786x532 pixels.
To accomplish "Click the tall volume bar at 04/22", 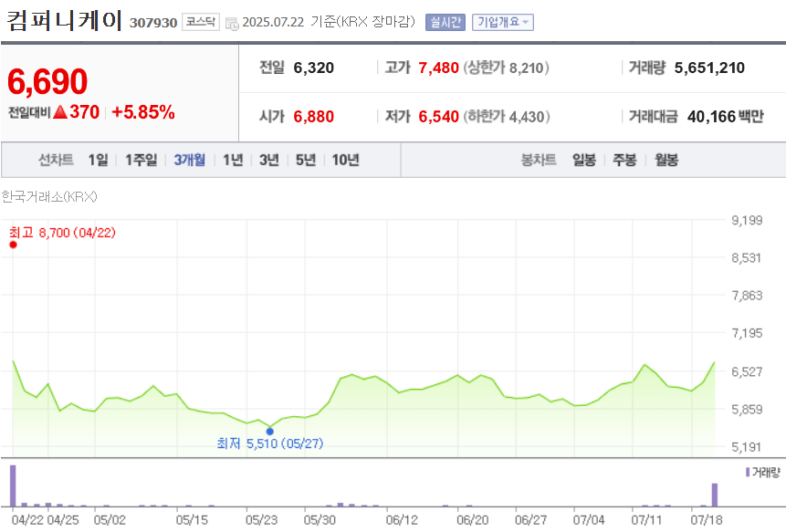I will tap(13, 485).
